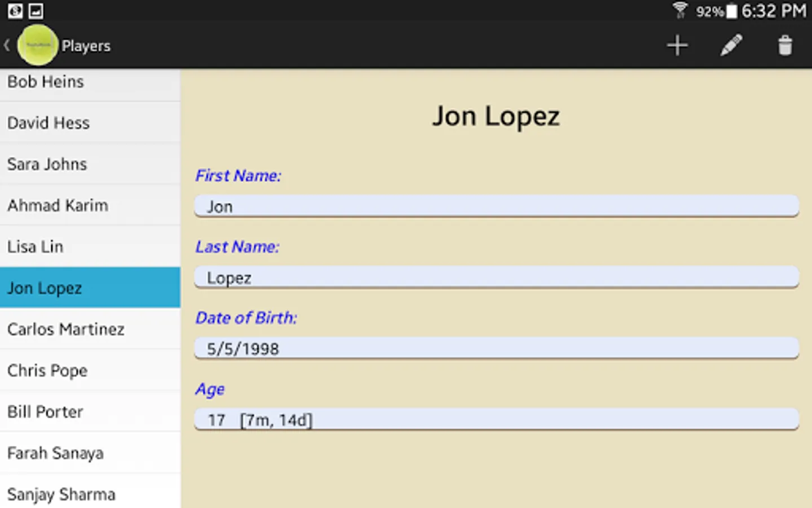Tap the Wi-Fi status icon

point(680,10)
